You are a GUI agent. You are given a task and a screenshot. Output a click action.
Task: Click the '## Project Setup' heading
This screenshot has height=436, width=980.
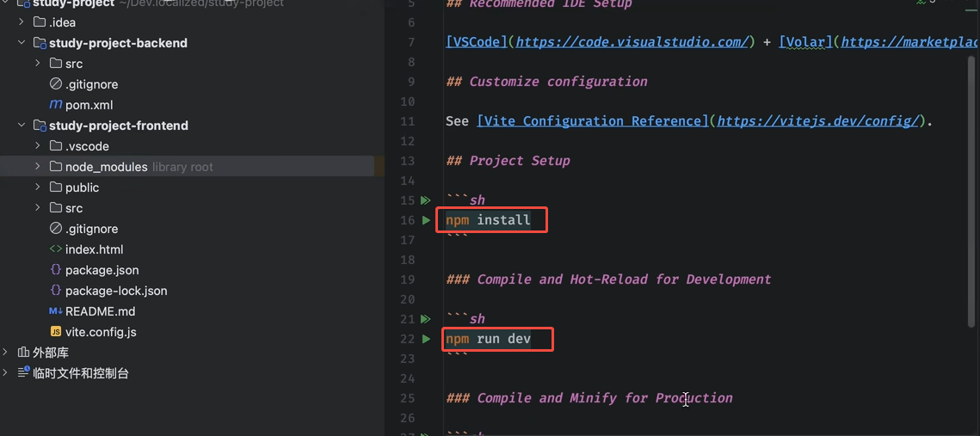pyautogui.click(x=508, y=161)
